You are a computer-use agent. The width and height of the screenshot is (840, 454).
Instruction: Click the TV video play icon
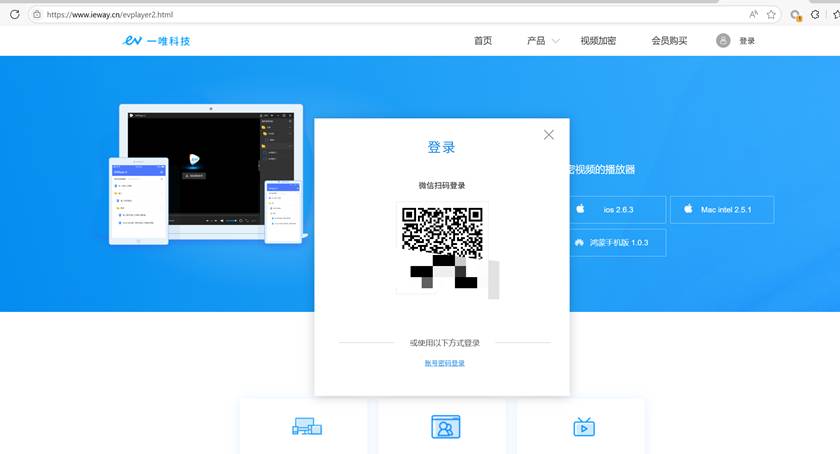(584, 427)
